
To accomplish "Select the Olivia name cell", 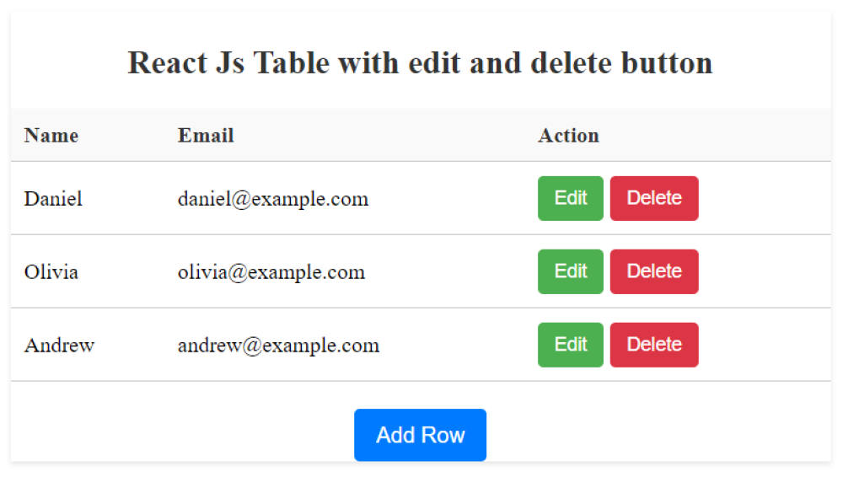I will pyautogui.click(x=51, y=272).
